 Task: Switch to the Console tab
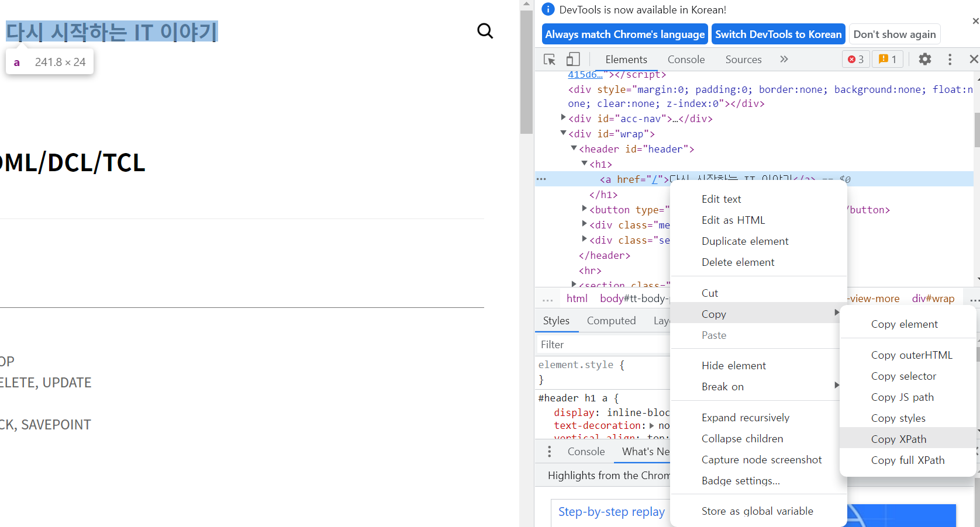tap(686, 59)
